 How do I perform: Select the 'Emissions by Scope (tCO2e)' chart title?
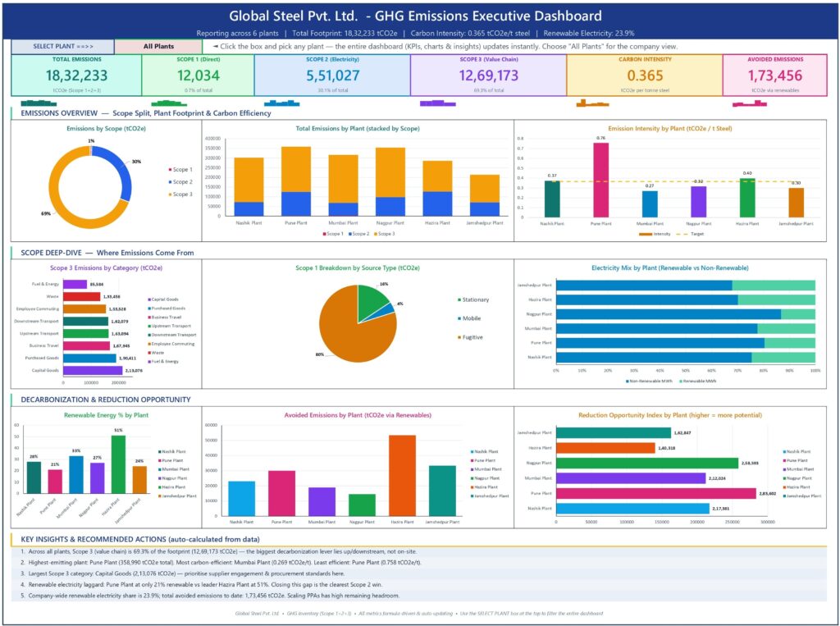tap(106, 129)
